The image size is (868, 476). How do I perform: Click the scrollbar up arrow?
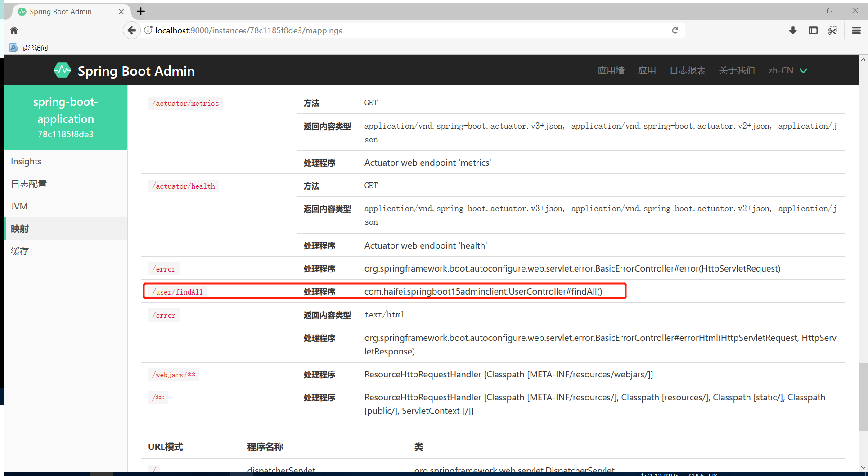click(863, 59)
